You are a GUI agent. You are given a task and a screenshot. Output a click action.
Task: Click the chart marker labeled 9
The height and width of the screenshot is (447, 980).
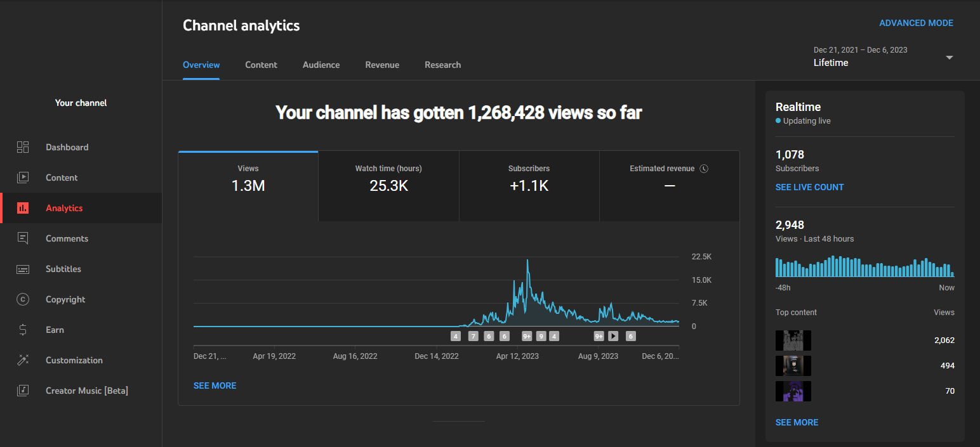(541, 336)
